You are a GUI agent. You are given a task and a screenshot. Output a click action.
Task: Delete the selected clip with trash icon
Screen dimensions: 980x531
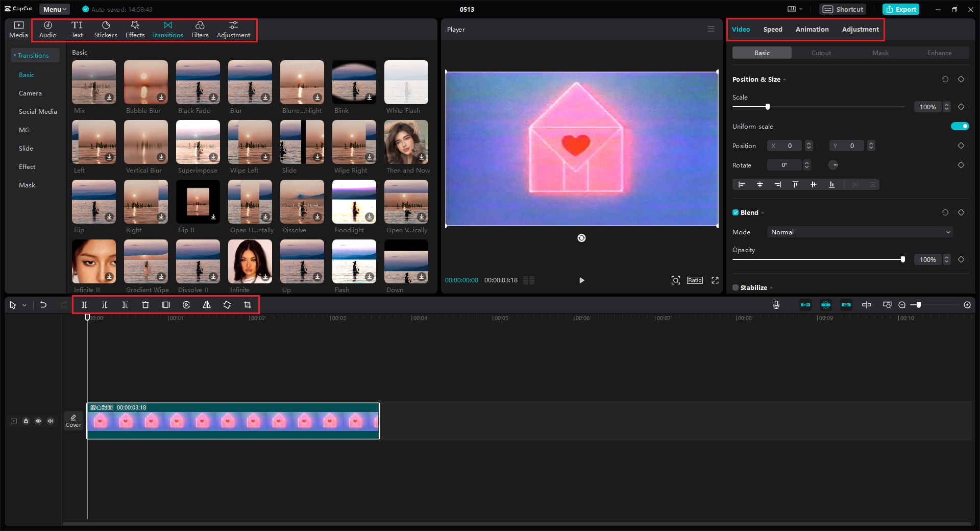pyautogui.click(x=145, y=305)
